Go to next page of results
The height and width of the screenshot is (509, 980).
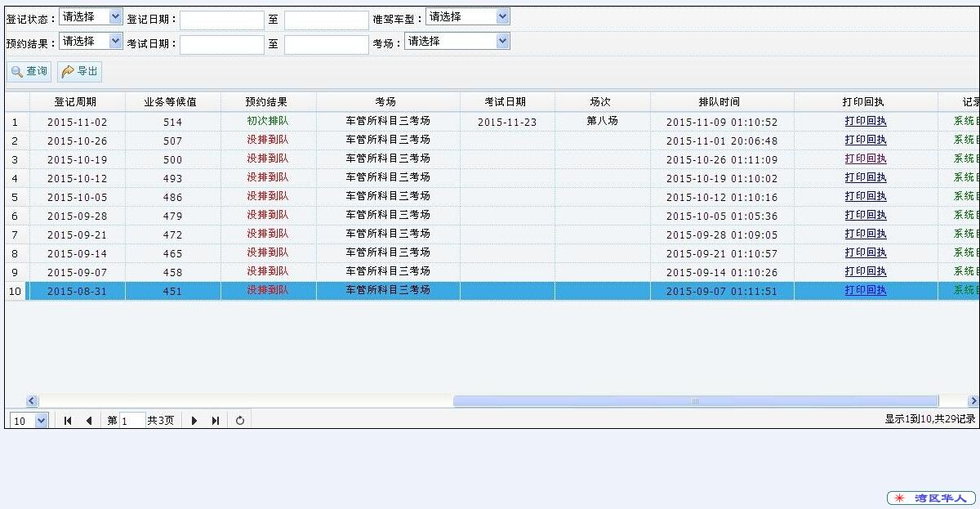coord(194,421)
